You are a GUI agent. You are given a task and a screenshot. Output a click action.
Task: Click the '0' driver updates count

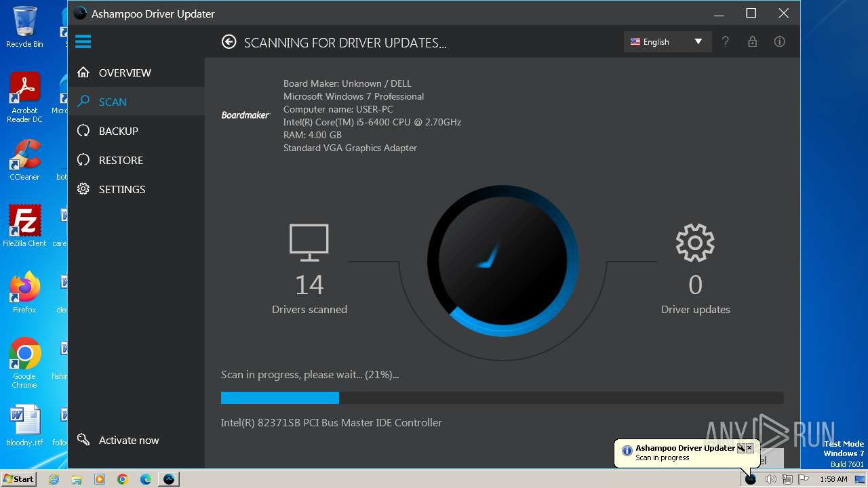(x=695, y=285)
